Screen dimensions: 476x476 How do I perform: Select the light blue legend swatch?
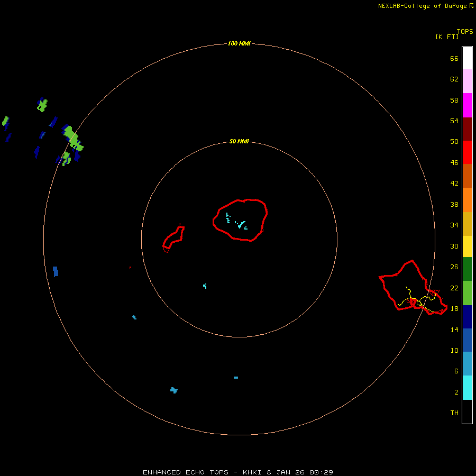(467, 364)
